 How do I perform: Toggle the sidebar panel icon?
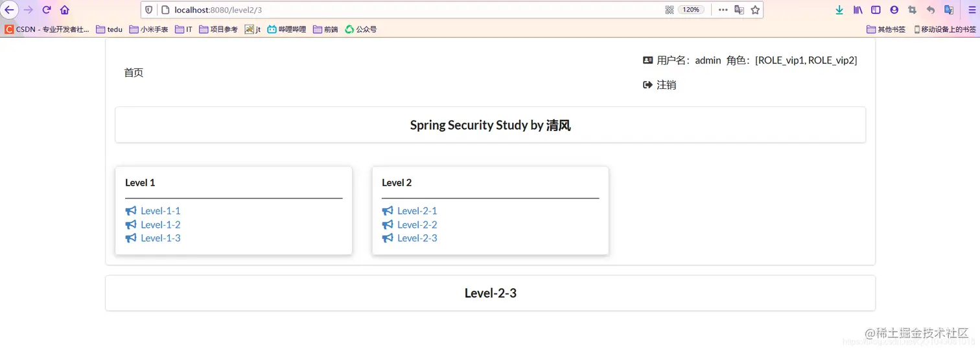(876, 10)
